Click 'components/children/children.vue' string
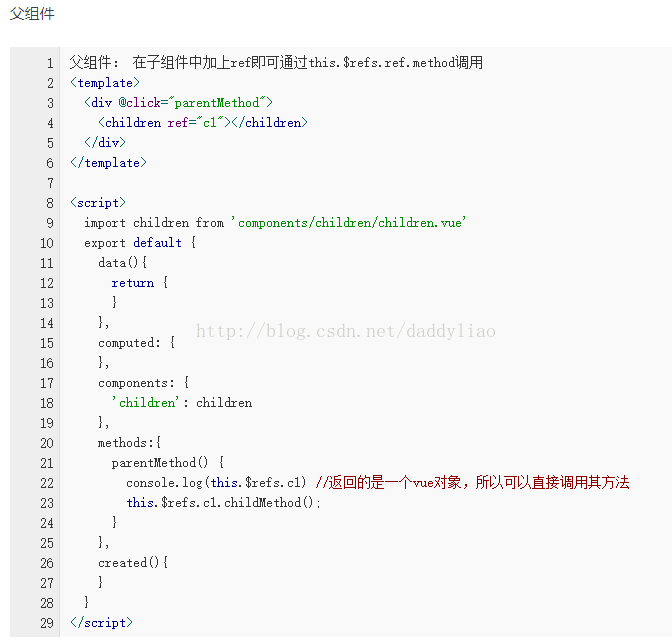Viewport: 672px width, 640px height. [348, 222]
